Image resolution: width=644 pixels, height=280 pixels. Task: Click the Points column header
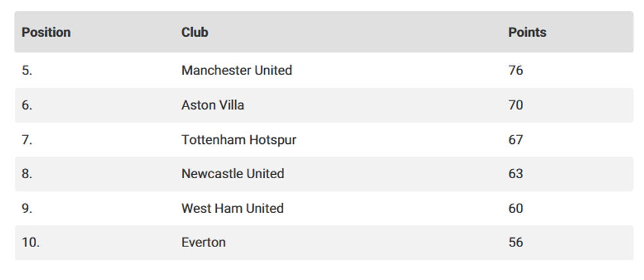coord(527,32)
